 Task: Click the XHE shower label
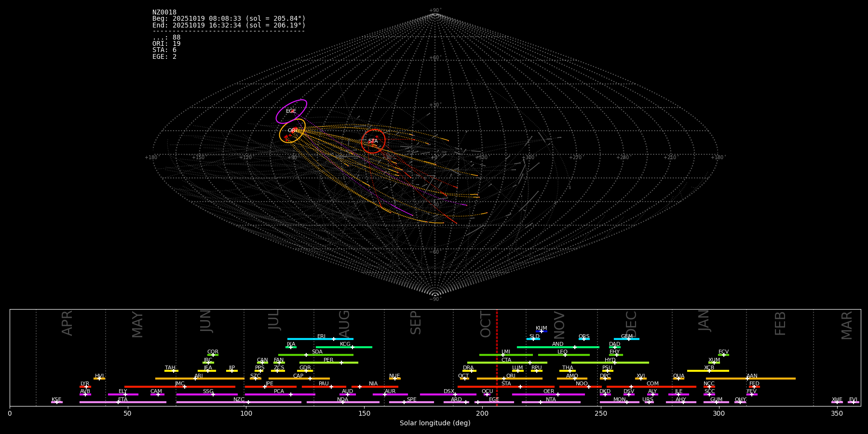(837, 400)
